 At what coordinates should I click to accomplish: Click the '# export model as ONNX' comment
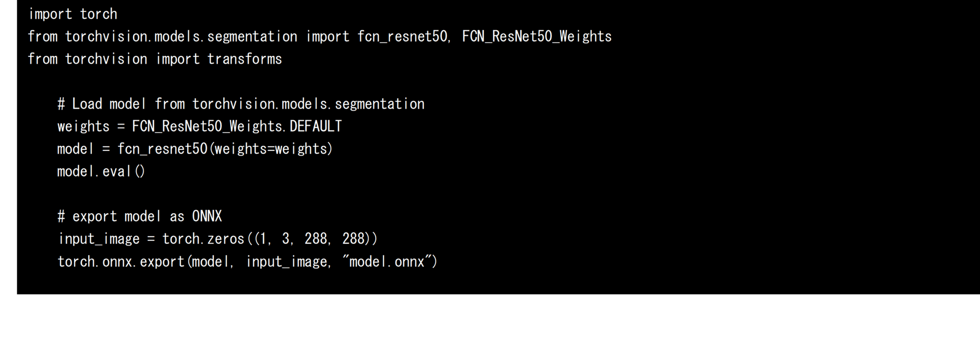click(x=140, y=216)
